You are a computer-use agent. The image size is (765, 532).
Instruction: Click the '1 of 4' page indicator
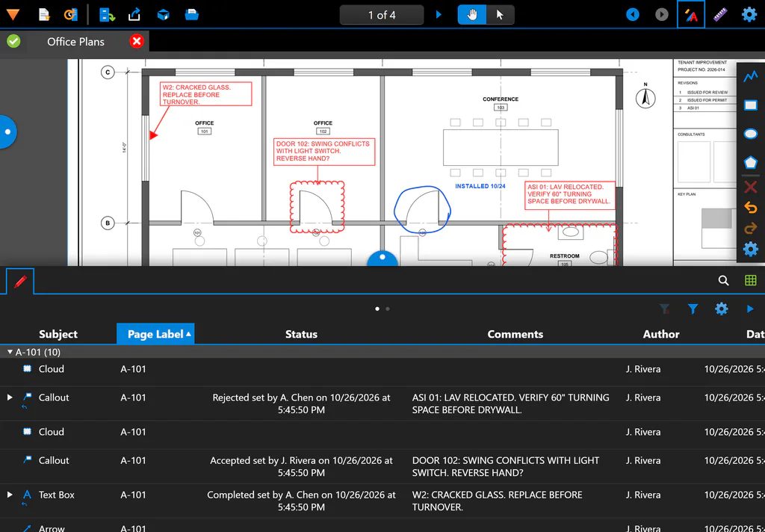pos(382,15)
